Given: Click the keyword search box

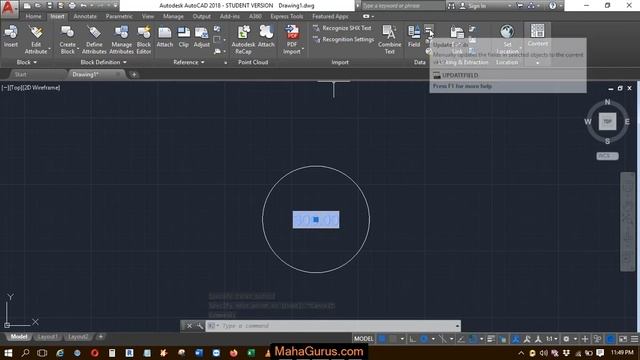Looking at the screenshot, I should point(402,6).
